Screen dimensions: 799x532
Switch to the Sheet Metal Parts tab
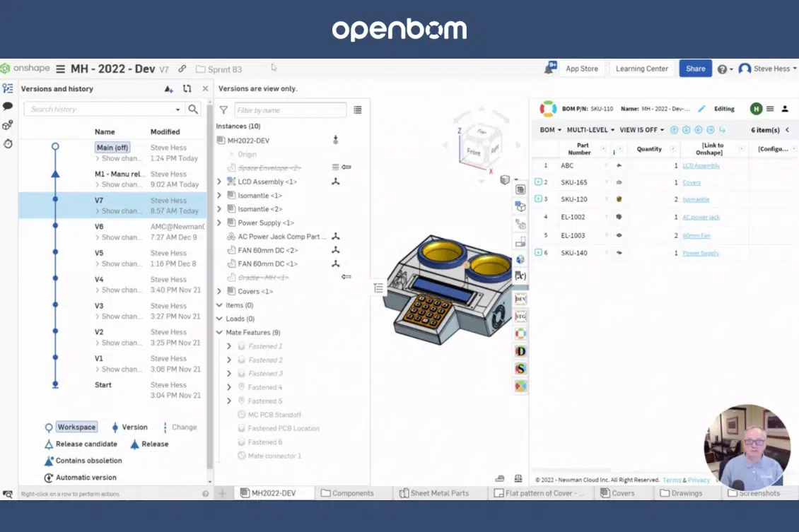434,493
